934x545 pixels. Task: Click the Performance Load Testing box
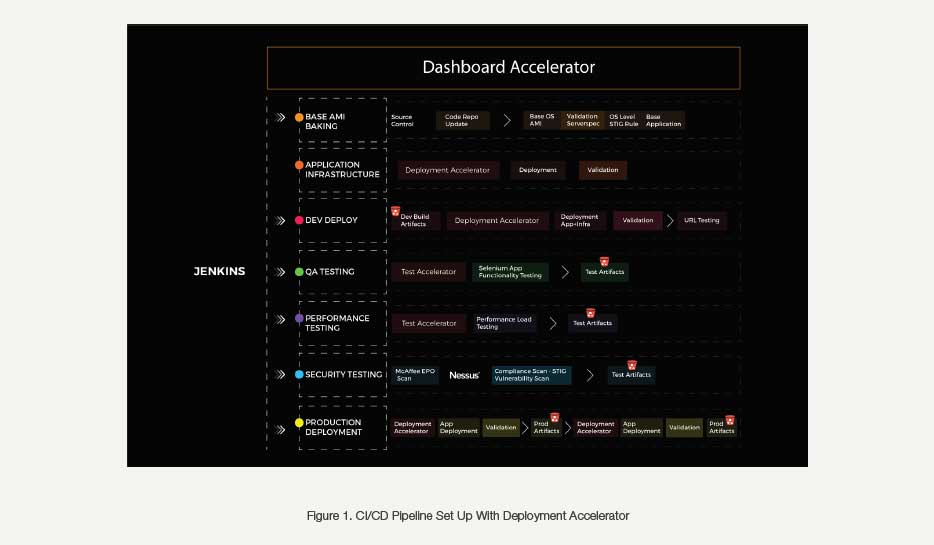pyautogui.click(x=503, y=323)
